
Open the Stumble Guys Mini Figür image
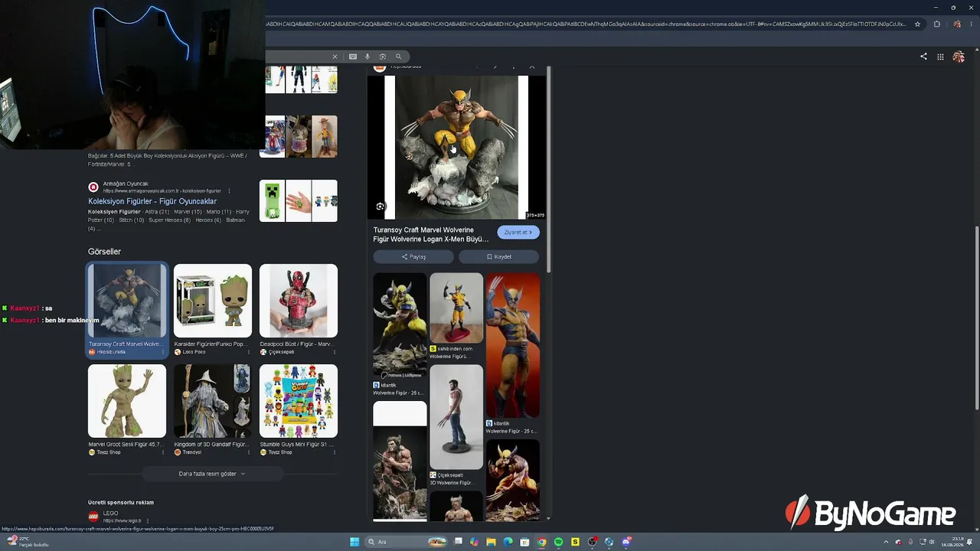pyautogui.click(x=299, y=401)
